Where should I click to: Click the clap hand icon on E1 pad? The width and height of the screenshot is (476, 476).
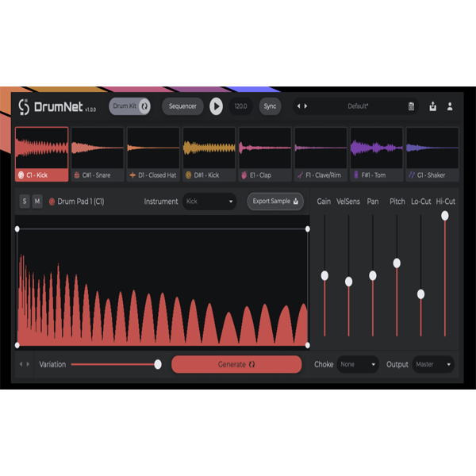(244, 175)
